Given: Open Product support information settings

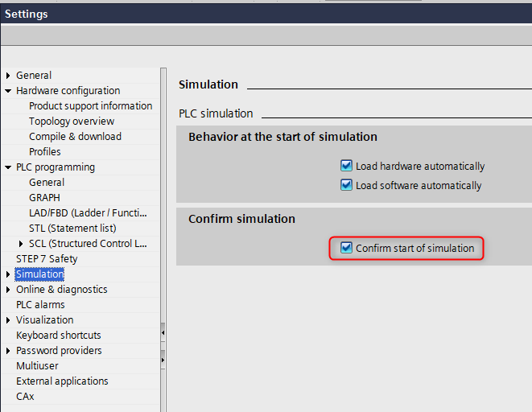Looking at the screenshot, I should coord(90,106).
